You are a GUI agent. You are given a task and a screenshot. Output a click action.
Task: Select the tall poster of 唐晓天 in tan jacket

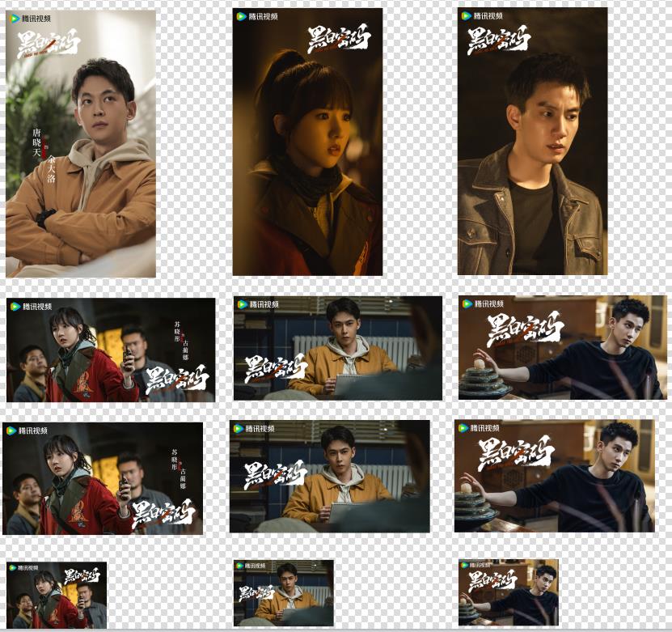click(x=81, y=144)
